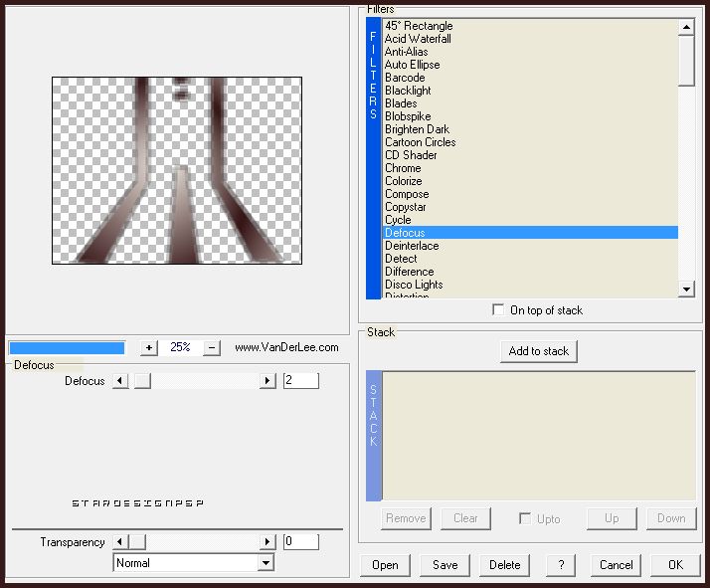Open help with question mark button
Screen dimensions: 710x588
click(561, 565)
